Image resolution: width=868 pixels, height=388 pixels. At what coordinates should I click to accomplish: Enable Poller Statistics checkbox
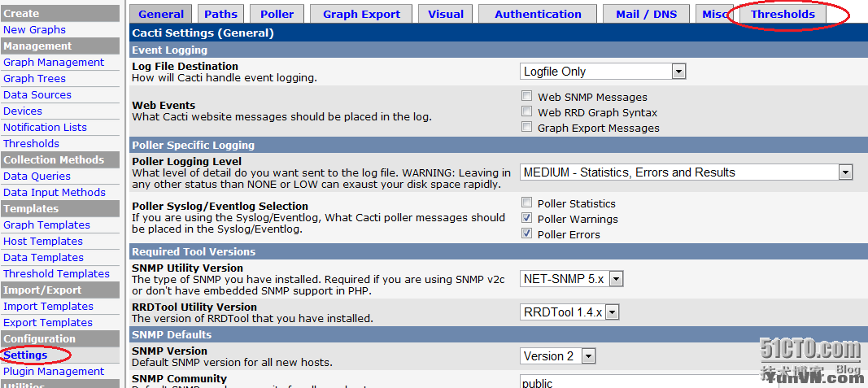pos(527,203)
